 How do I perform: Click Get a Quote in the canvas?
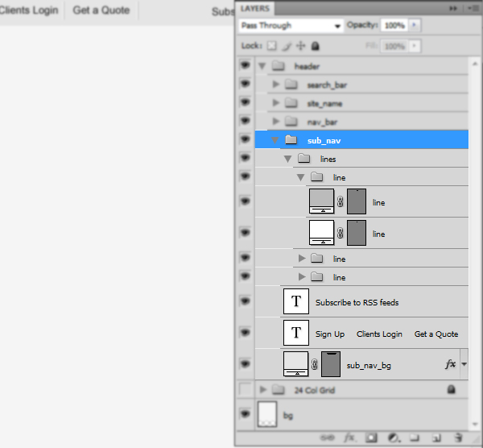pos(101,10)
